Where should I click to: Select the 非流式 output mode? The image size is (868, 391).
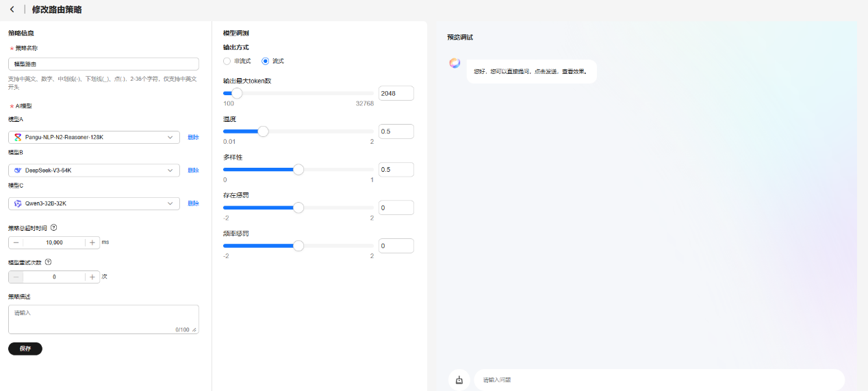point(227,61)
